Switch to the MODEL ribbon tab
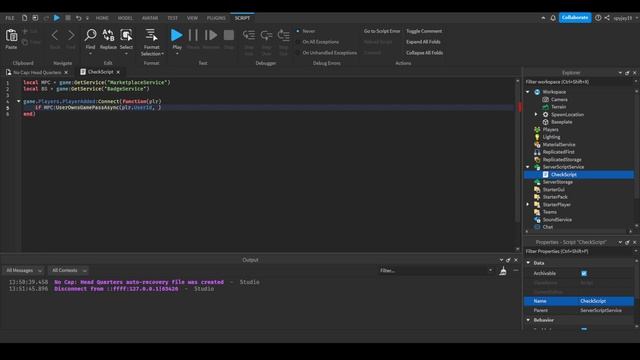Image resolution: width=640 pixels, height=360 pixels. 125,18
